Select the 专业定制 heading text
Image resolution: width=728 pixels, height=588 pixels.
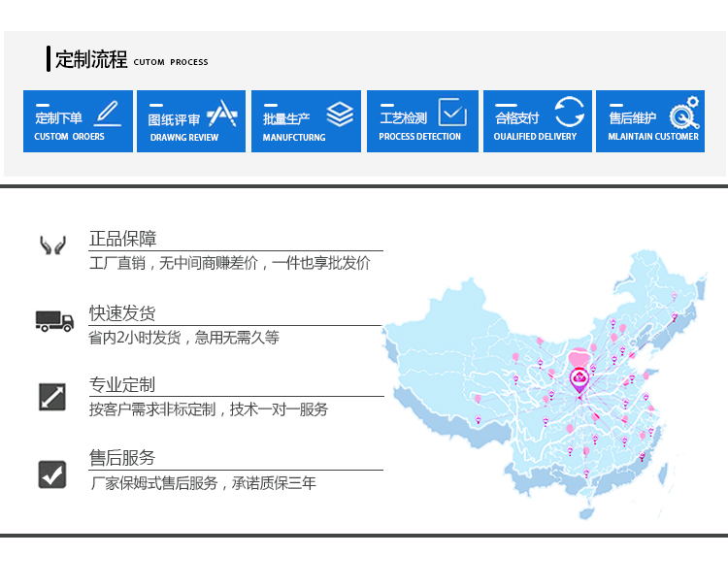122,384
